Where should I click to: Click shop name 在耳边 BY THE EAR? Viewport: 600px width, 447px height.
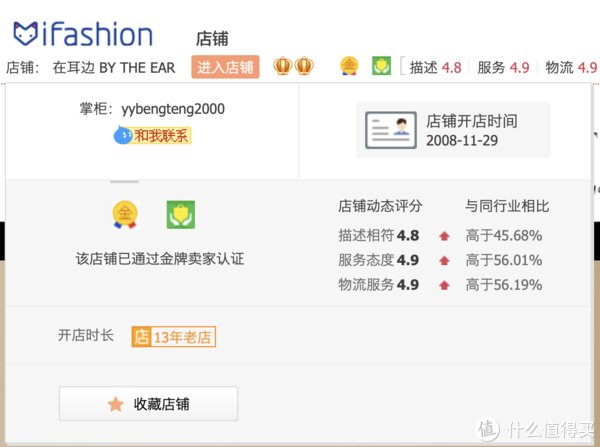114,68
